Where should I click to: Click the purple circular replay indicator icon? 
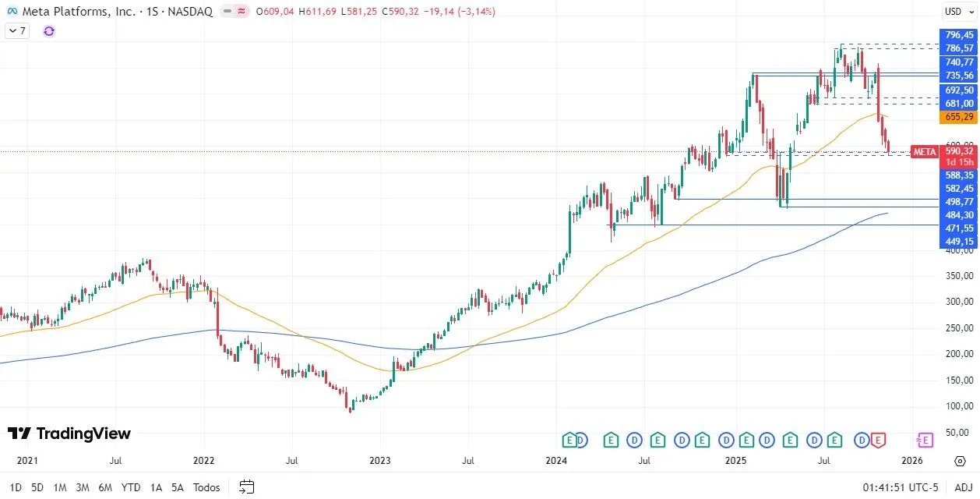pos(49,31)
